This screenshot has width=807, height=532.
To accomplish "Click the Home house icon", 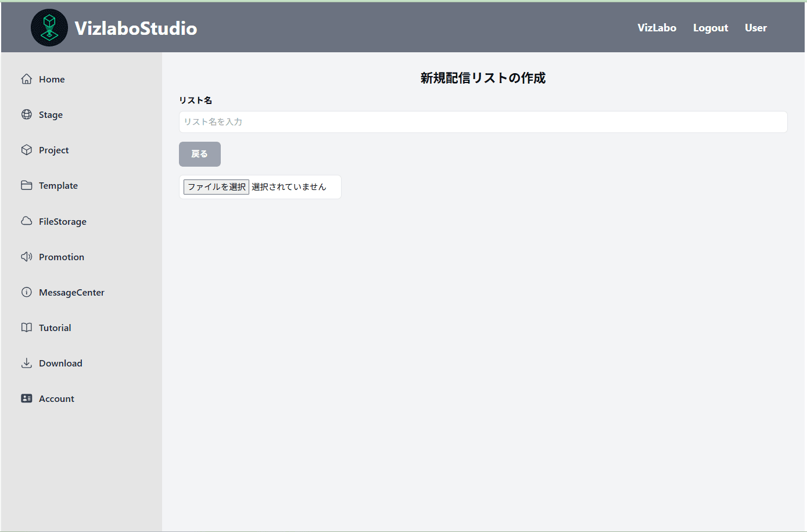I will coord(27,79).
